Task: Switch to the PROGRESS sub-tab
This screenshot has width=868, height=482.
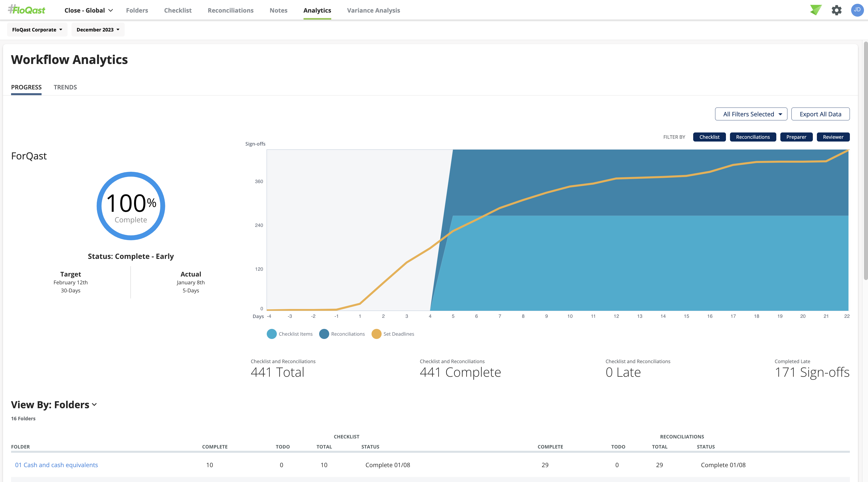Action: tap(26, 87)
